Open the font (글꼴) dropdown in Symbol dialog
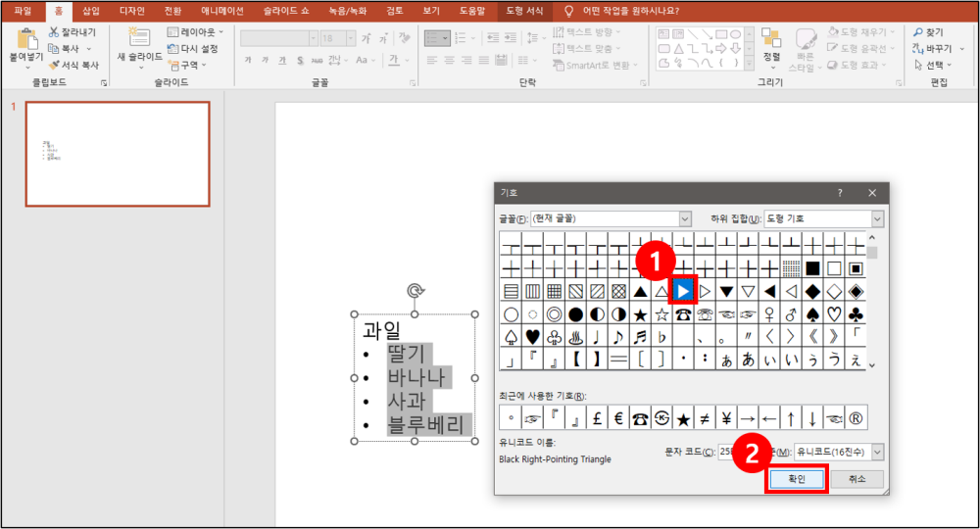 click(685, 218)
